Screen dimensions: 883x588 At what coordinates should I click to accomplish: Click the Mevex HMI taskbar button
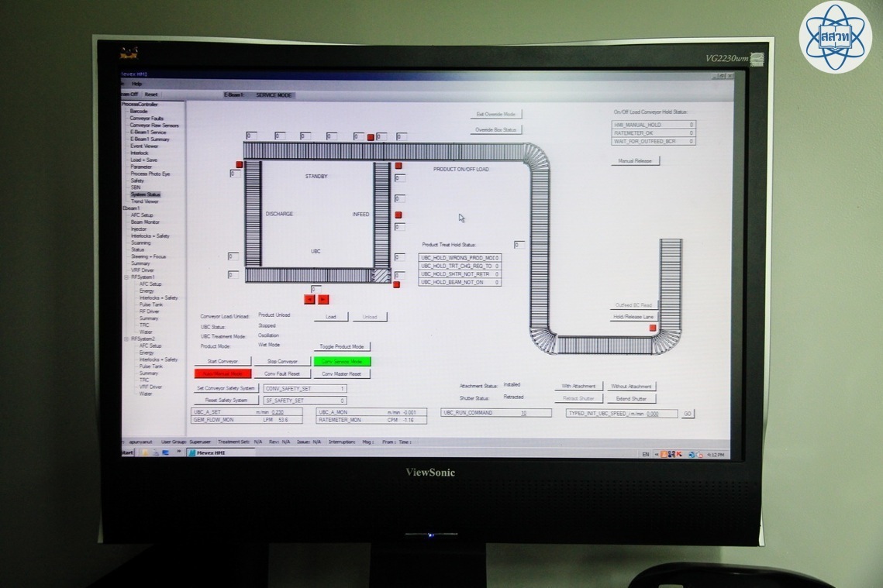[211, 453]
